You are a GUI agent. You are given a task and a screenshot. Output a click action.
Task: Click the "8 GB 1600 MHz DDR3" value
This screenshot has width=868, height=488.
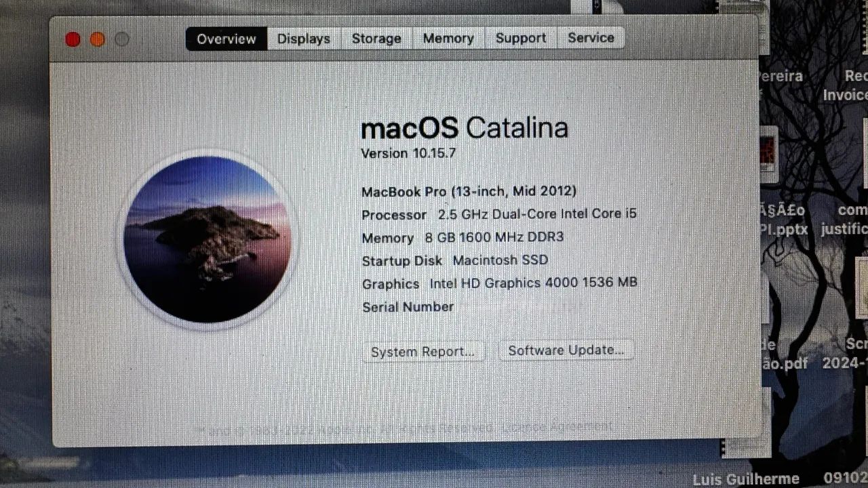494,237
